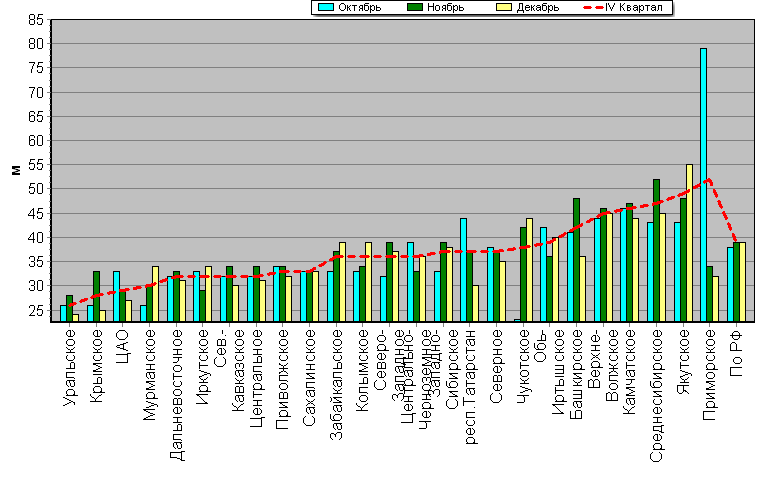Click the cyan October bar for ЦАО
Screen dimensions: 777x479
[x=116, y=297]
